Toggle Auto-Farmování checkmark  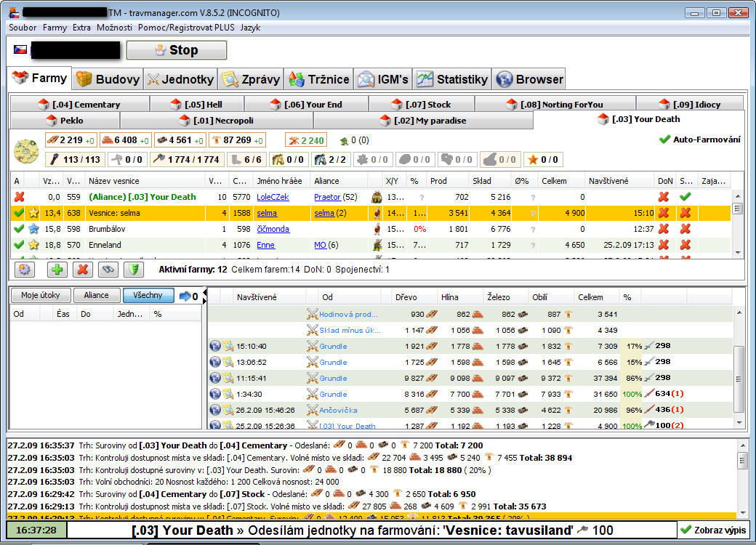point(665,140)
